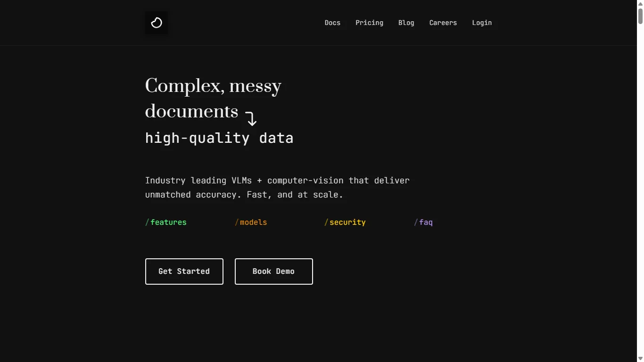Click the "Complex, messy" headline text

213,86
